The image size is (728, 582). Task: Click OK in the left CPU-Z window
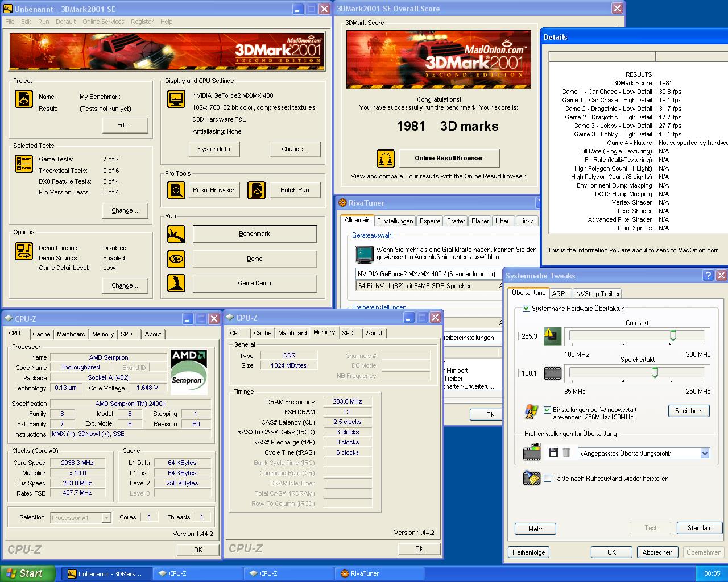coord(198,550)
